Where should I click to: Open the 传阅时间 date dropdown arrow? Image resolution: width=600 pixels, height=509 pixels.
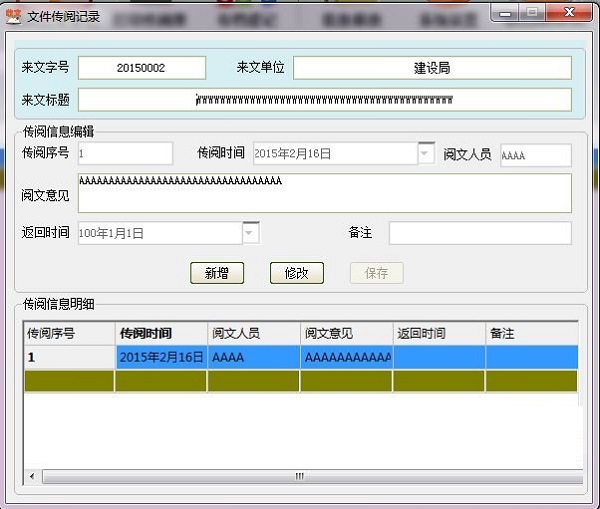pos(426,153)
